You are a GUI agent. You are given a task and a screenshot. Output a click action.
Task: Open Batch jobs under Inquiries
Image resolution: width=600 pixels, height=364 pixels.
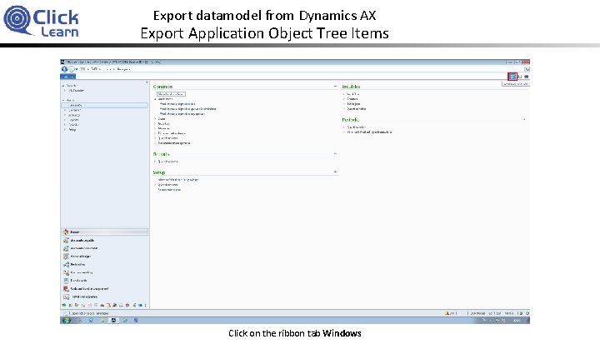click(353, 104)
